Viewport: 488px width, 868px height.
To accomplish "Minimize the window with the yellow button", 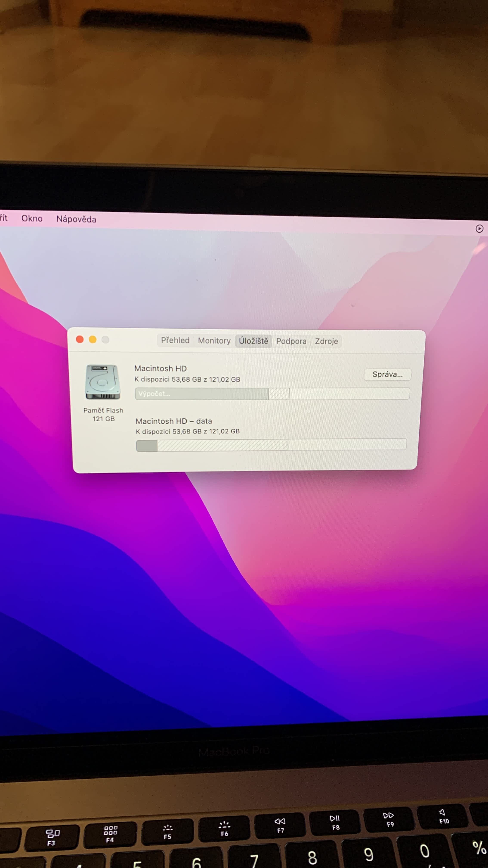I will (93, 340).
